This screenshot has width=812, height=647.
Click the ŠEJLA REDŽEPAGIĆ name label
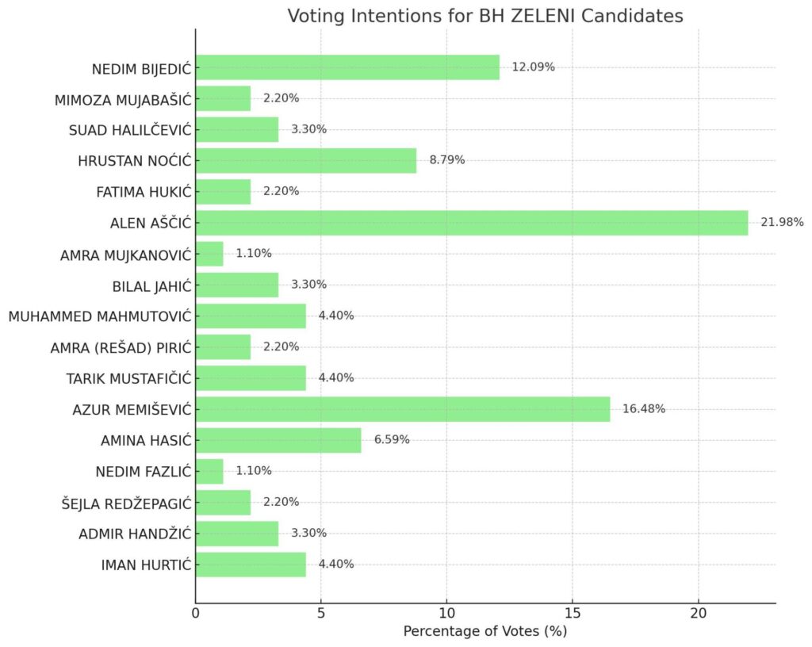click(126, 503)
